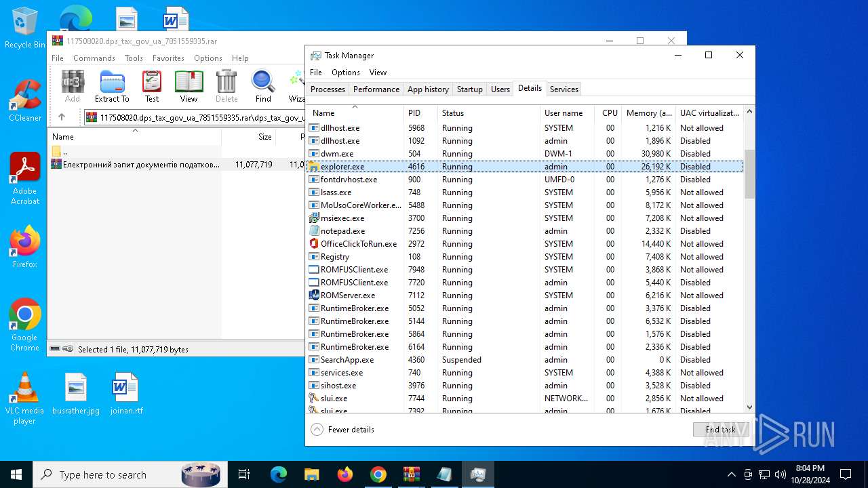
Task: Open WinRAR Options menu
Action: coord(208,58)
